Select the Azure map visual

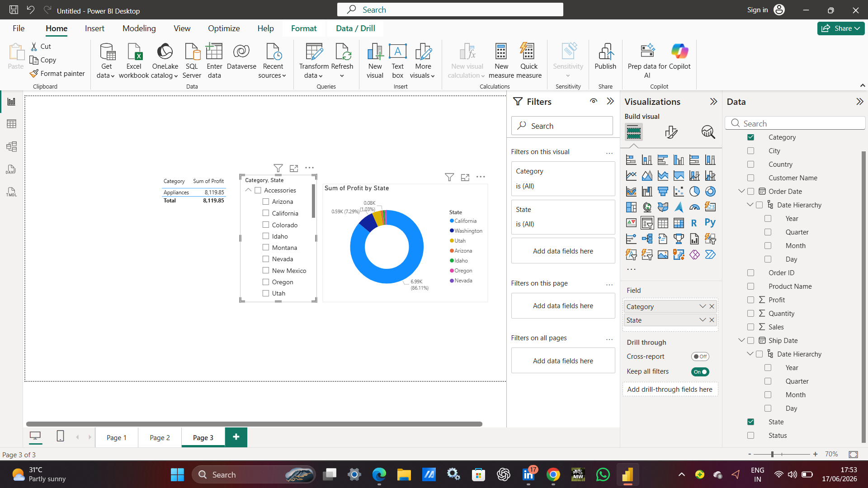pyautogui.click(x=679, y=207)
